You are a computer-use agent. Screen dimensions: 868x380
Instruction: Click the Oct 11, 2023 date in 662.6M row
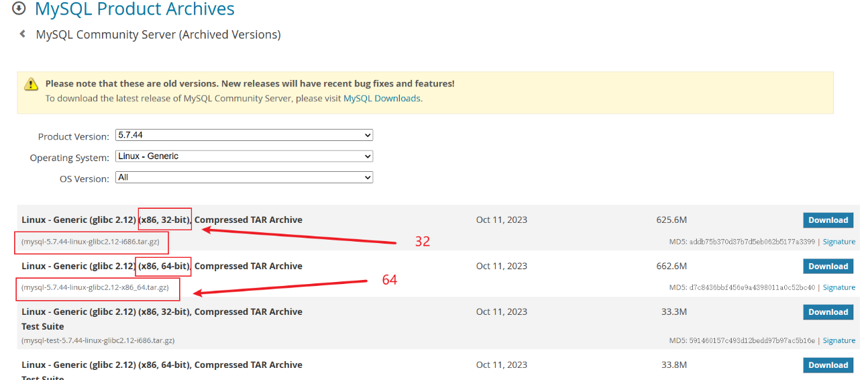coord(502,266)
